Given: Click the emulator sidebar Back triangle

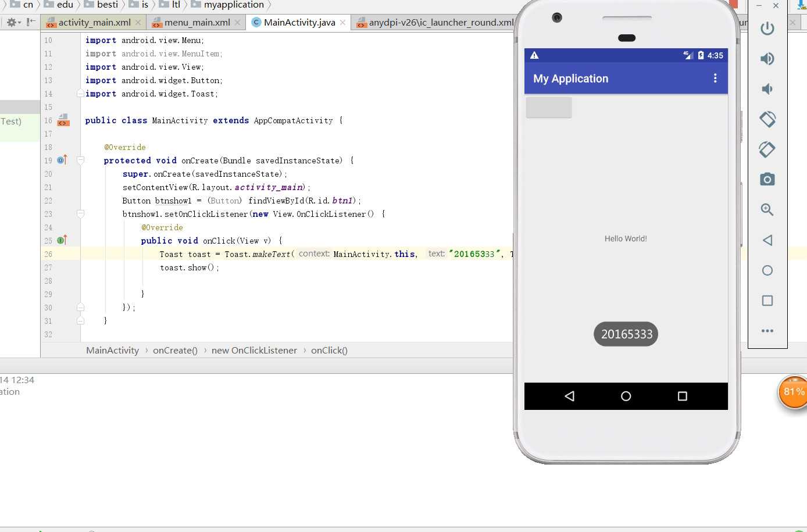Looking at the screenshot, I should click(767, 240).
